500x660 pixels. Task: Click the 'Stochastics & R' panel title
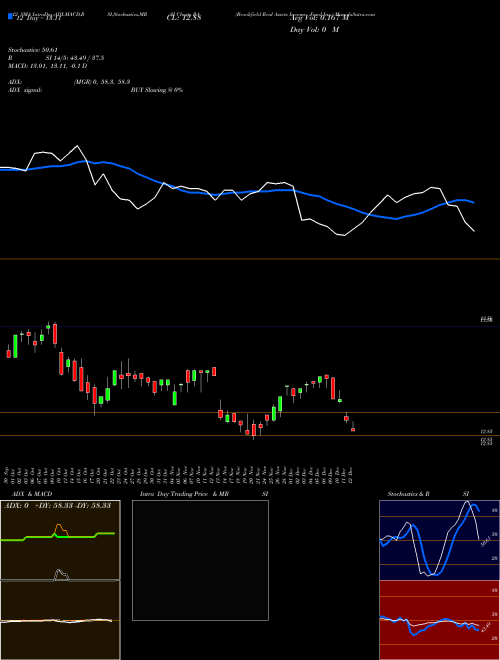click(408, 494)
